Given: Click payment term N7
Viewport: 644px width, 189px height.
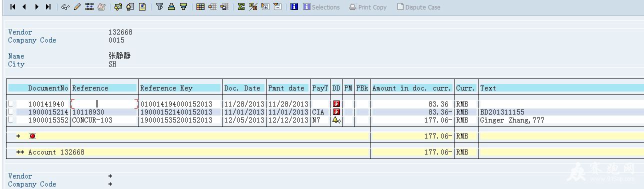Looking at the screenshot, I should click(316, 120).
